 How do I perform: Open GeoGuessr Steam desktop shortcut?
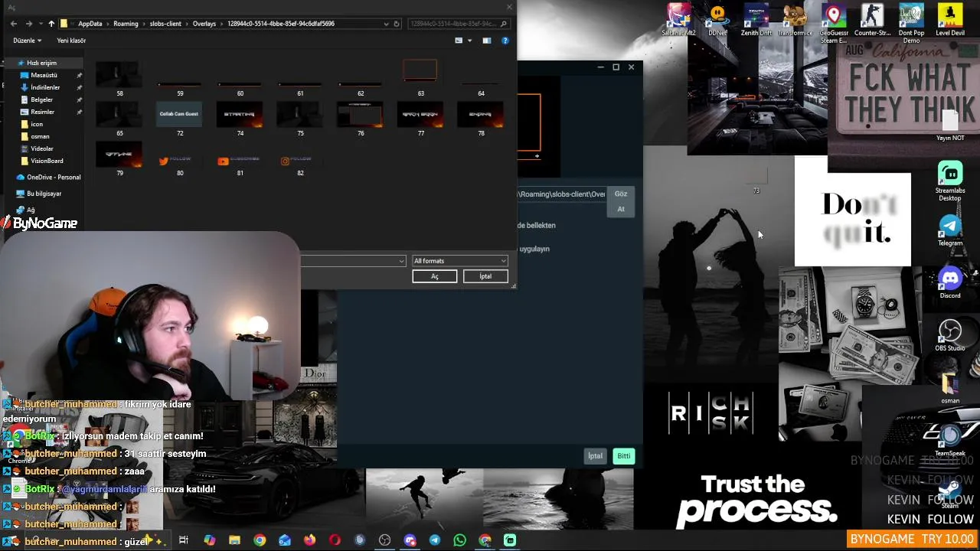pos(834,23)
